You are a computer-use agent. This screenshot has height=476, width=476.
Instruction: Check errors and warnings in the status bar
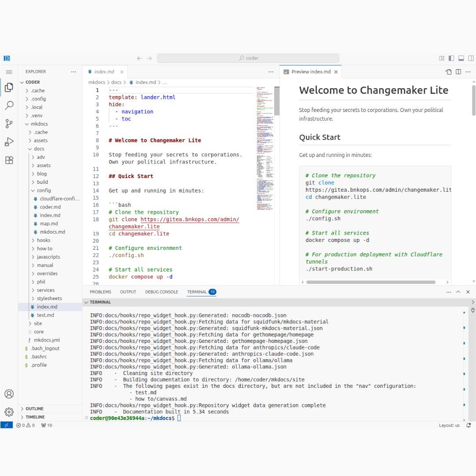coord(25,425)
